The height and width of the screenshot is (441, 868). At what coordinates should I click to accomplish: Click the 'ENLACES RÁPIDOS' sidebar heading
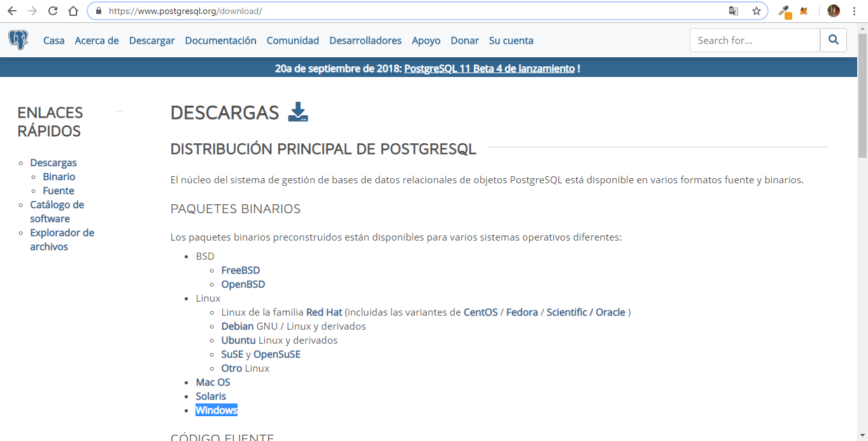(x=50, y=122)
